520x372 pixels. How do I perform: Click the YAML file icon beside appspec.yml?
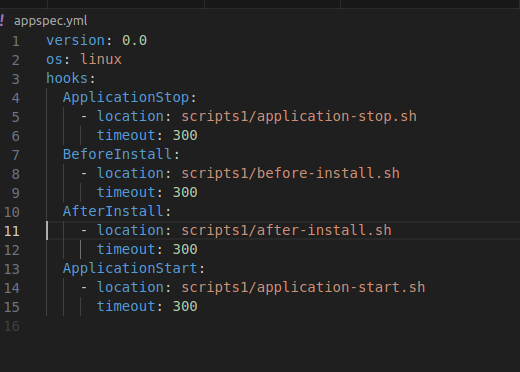click(x=2, y=21)
